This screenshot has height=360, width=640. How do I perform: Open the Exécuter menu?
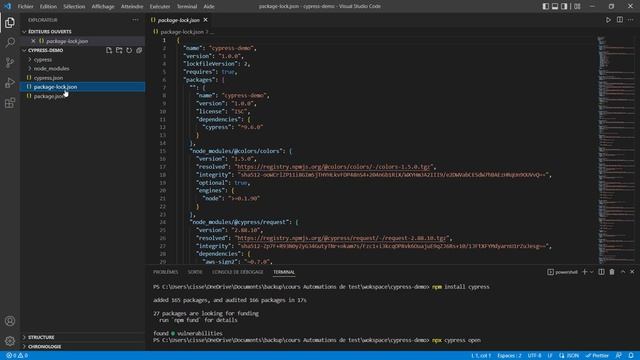coord(160,6)
